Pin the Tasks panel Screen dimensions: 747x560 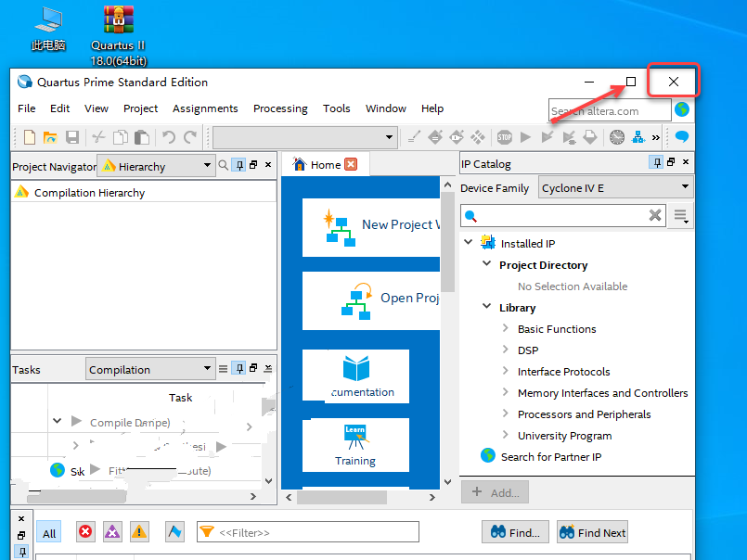tap(239, 368)
